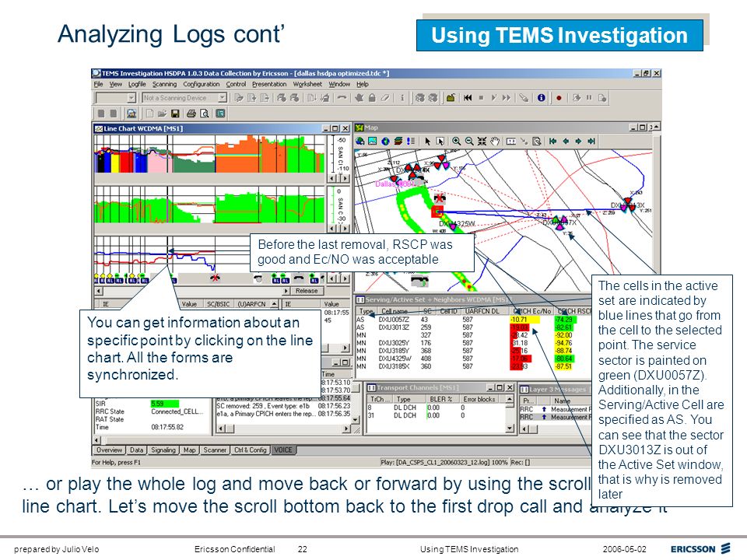Click the globe icon in Map toolbar
Image resolution: width=747 pixels, height=560 pixels.
(385, 142)
